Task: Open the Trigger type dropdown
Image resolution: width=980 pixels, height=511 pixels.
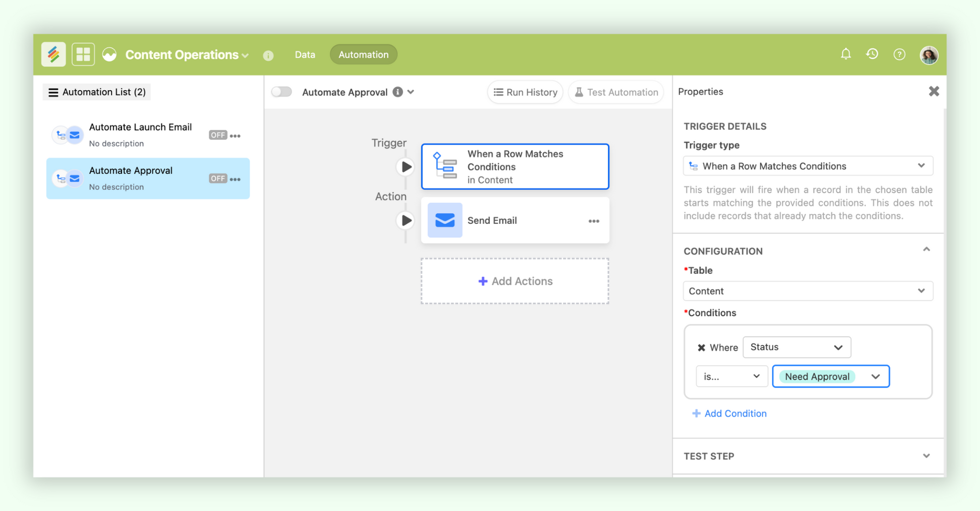Action: click(808, 166)
